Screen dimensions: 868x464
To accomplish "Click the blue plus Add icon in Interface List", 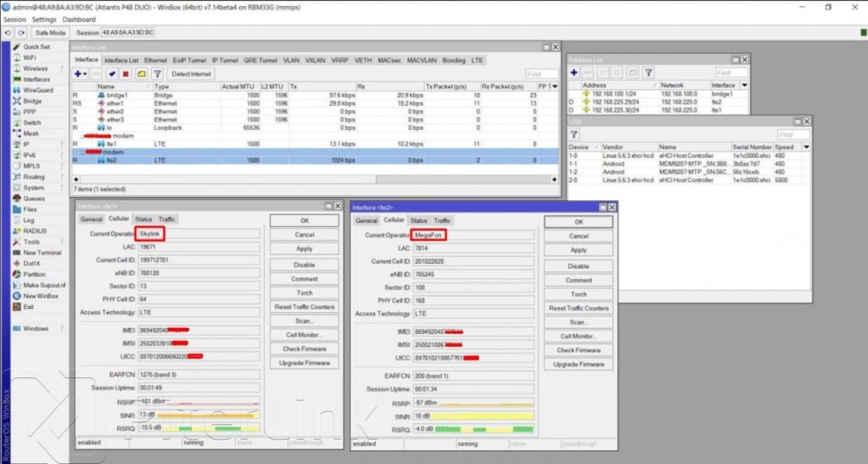I will (x=79, y=74).
